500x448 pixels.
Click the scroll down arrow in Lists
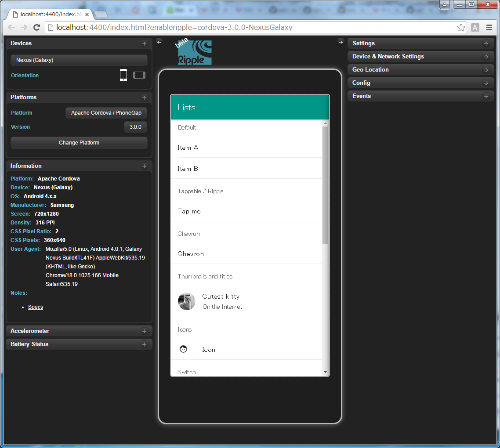pos(325,372)
